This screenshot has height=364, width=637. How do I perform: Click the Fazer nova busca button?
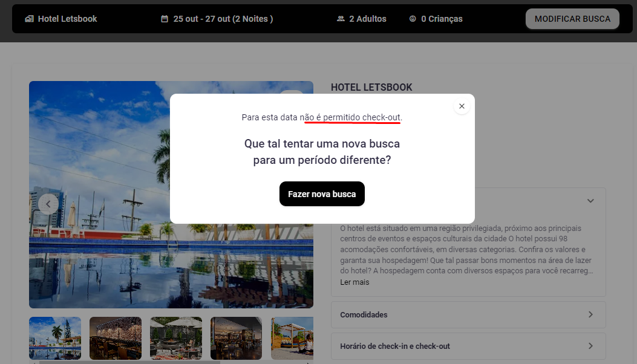point(322,193)
